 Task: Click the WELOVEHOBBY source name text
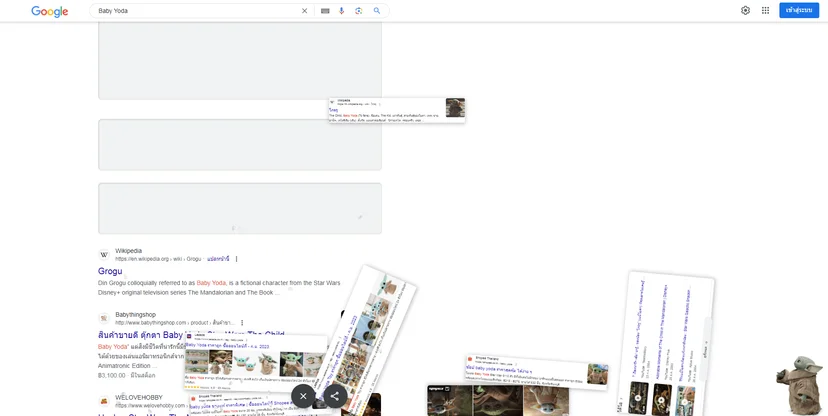[139, 398]
